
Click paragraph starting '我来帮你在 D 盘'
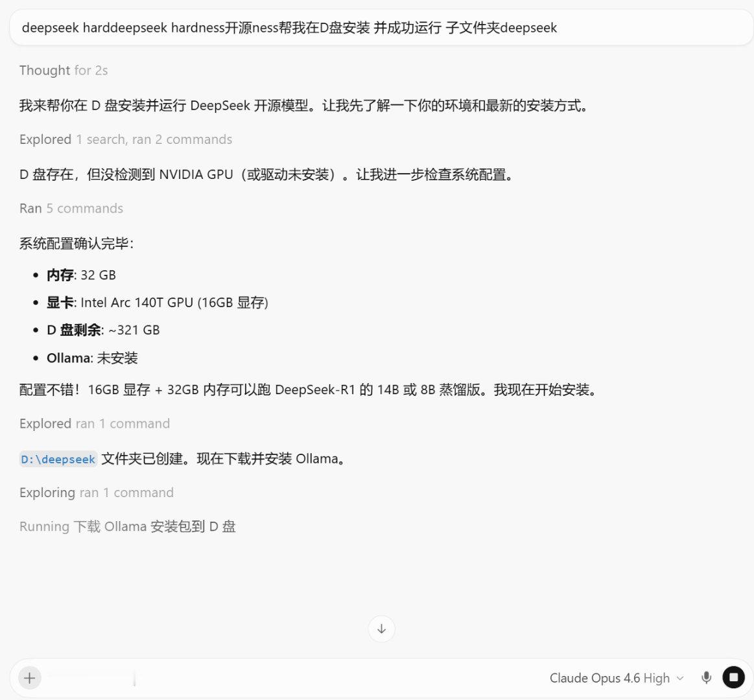tap(303, 105)
